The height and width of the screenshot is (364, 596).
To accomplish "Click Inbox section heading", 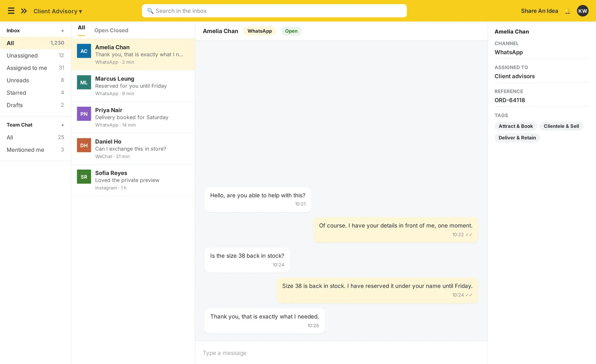I will (13, 31).
